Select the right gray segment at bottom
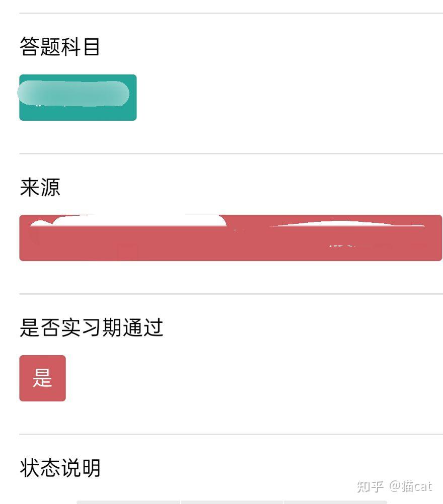This screenshot has width=443, height=504. 335,502
